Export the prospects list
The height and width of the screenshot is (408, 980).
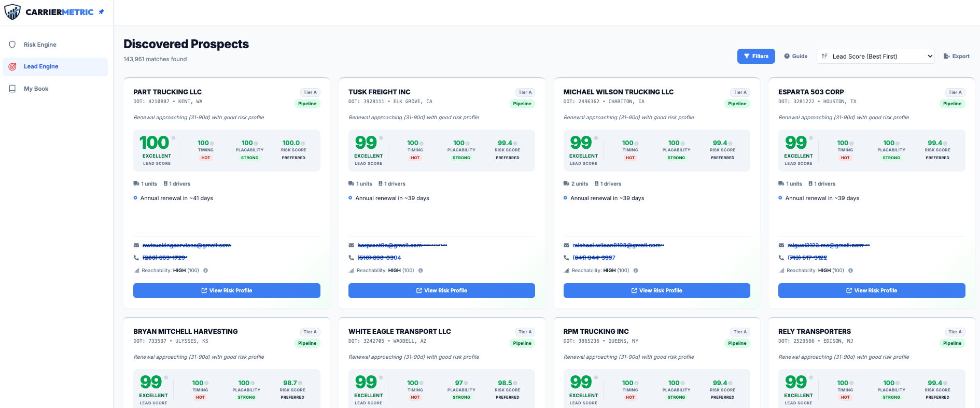[957, 56]
